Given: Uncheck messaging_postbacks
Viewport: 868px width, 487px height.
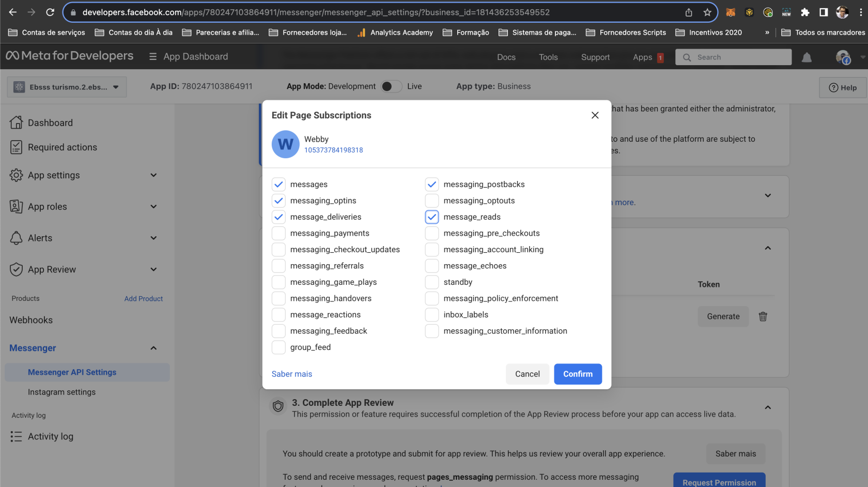Looking at the screenshot, I should (x=432, y=184).
